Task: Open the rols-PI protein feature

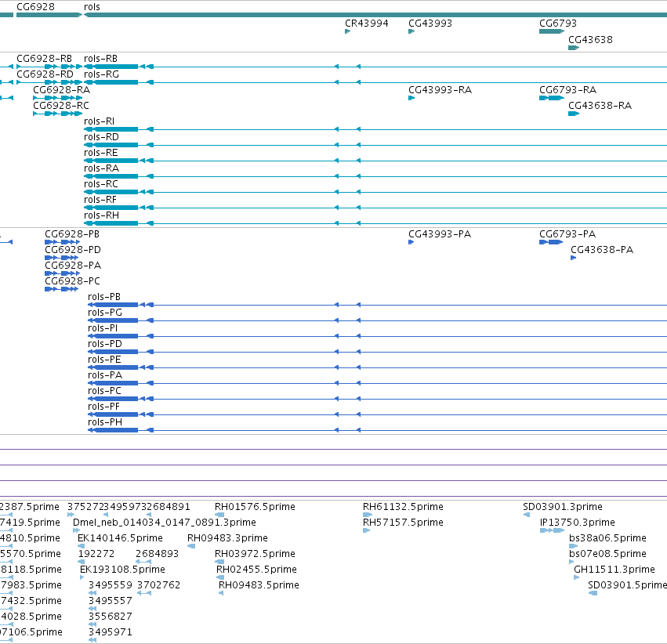Action: pos(103,328)
